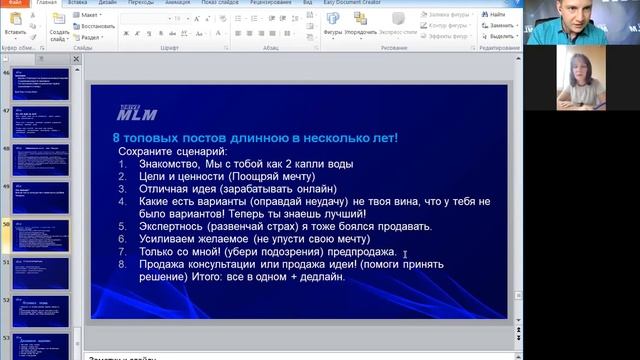
Task: Toggle strikethrough (abc) formatting
Action: 173,33
